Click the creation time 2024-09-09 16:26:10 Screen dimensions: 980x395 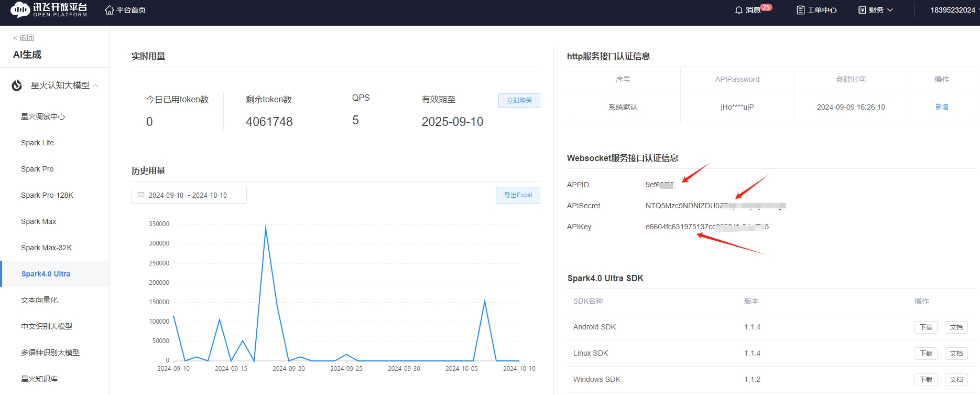[x=851, y=107]
